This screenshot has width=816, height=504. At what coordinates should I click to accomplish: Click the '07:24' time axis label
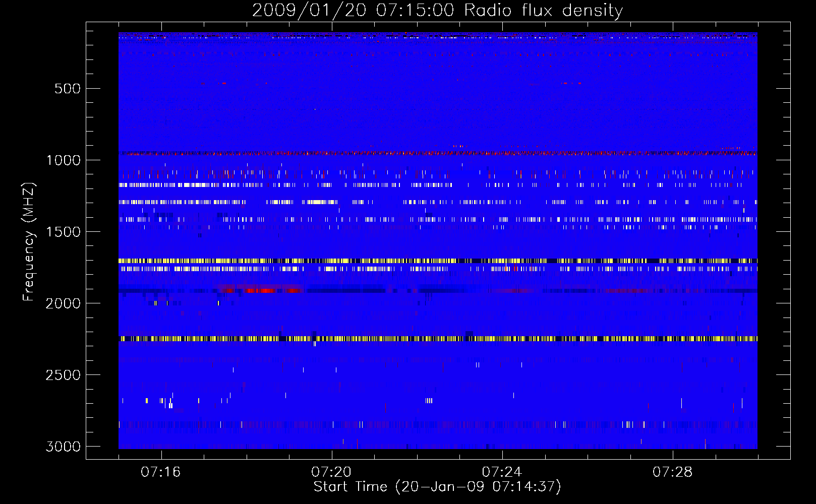pos(502,472)
